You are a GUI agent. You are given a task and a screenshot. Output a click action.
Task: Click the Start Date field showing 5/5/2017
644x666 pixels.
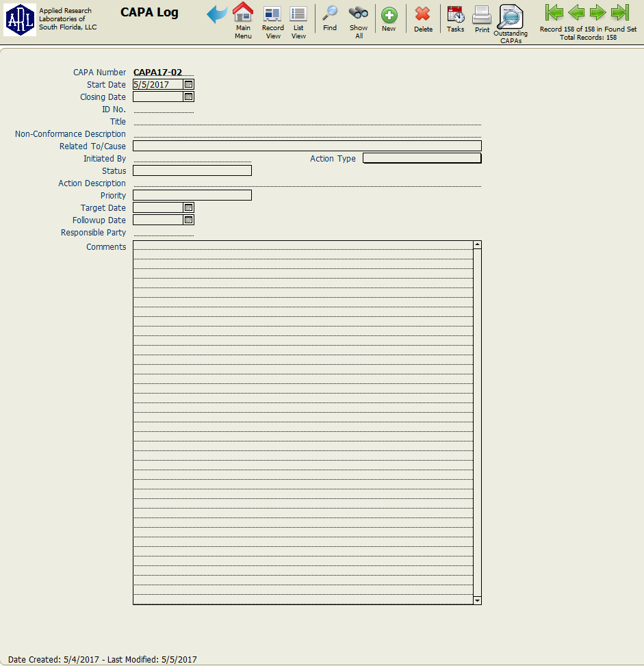[158, 84]
